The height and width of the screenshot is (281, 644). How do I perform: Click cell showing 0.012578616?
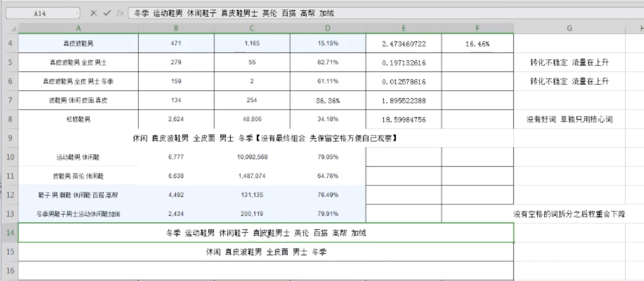[x=404, y=81]
